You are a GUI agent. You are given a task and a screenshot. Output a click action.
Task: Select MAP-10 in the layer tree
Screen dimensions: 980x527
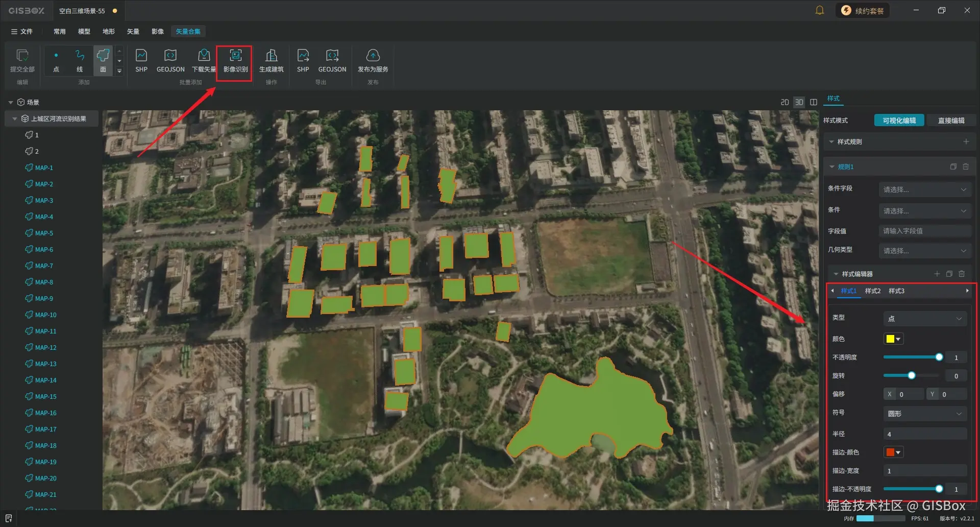click(45, 315)
